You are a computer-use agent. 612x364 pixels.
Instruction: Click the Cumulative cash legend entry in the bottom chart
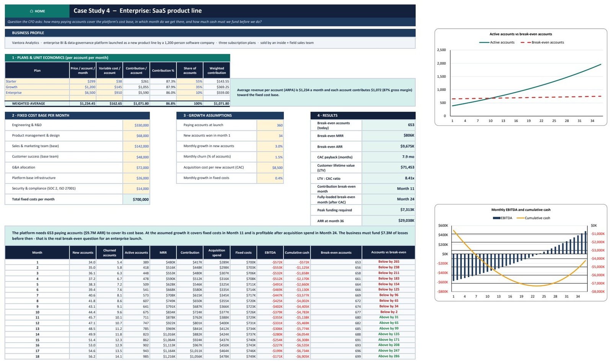coord(533,218)
